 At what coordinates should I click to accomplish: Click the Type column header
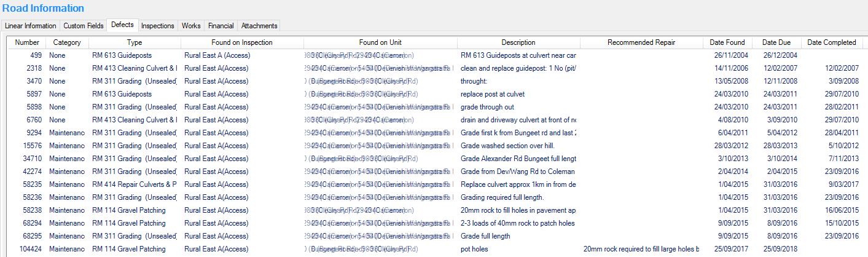[135, 42]
